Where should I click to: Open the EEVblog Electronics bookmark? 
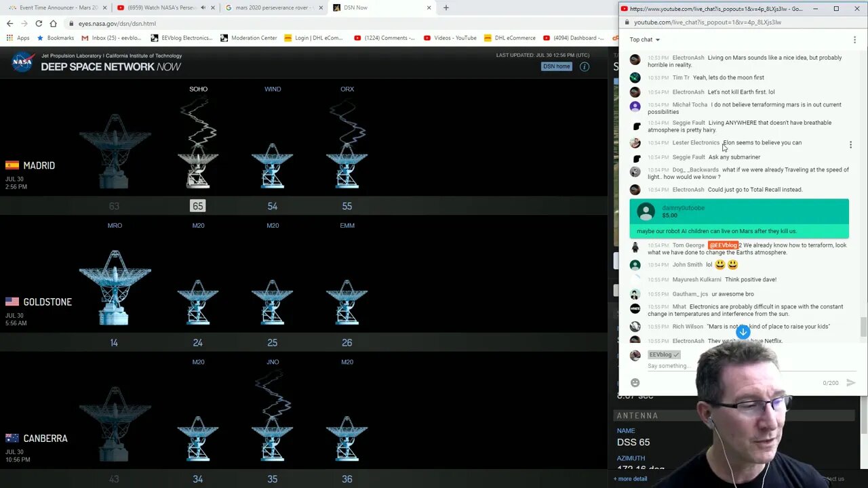click(x=182, y=38)
